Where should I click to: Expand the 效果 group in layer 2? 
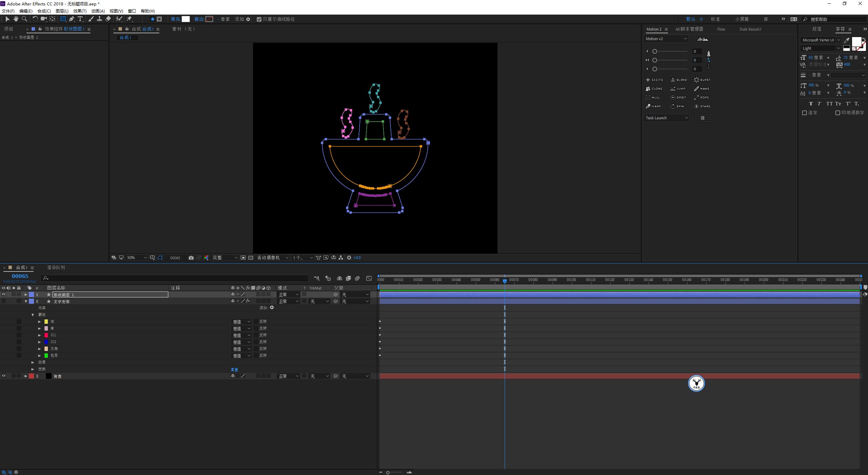[x=33, y=363]
